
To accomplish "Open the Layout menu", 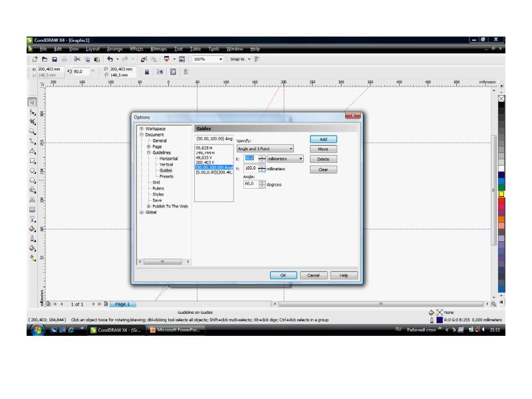I will pyautogui.click(x=92, y=49).
